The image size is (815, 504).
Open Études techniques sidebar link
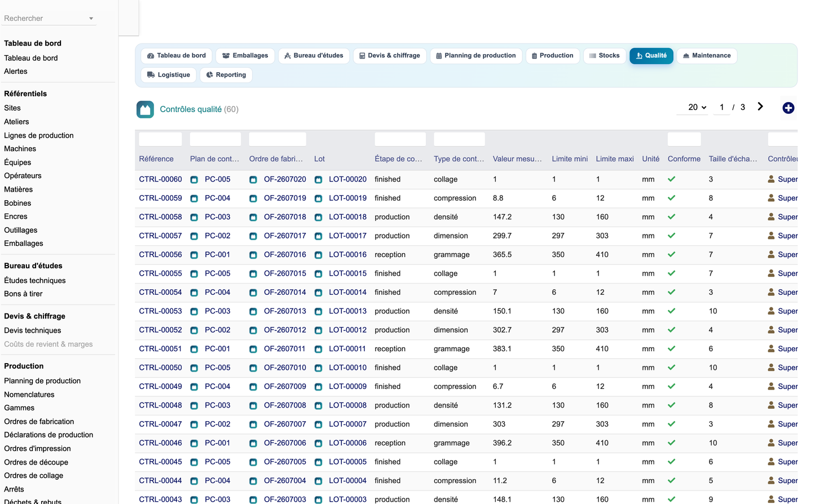pos(35,280)
